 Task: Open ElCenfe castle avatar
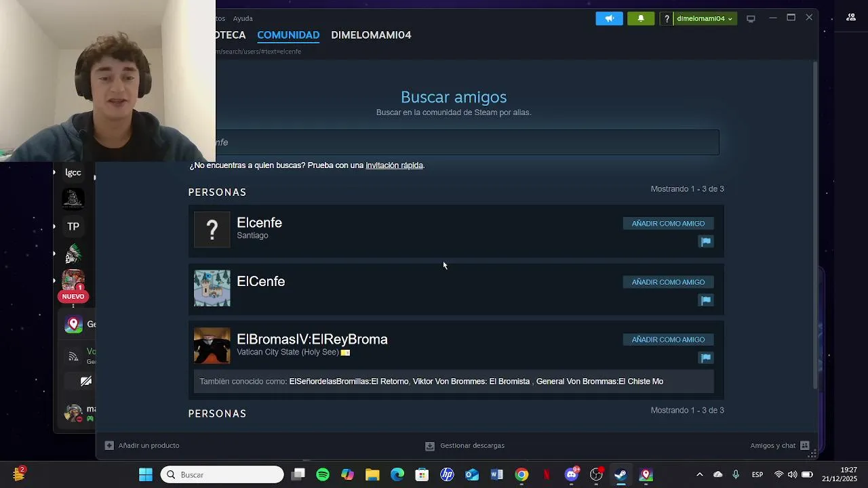coord(212,288)
